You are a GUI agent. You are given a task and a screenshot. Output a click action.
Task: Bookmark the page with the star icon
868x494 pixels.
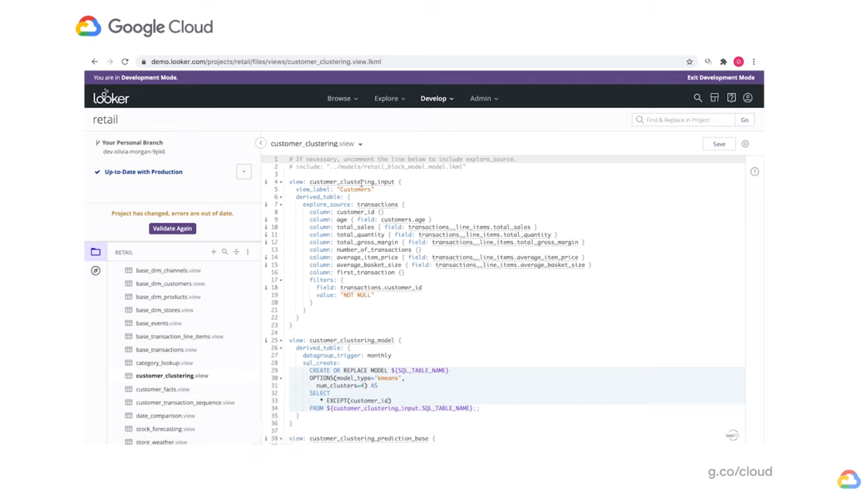[x=689, y=61]
